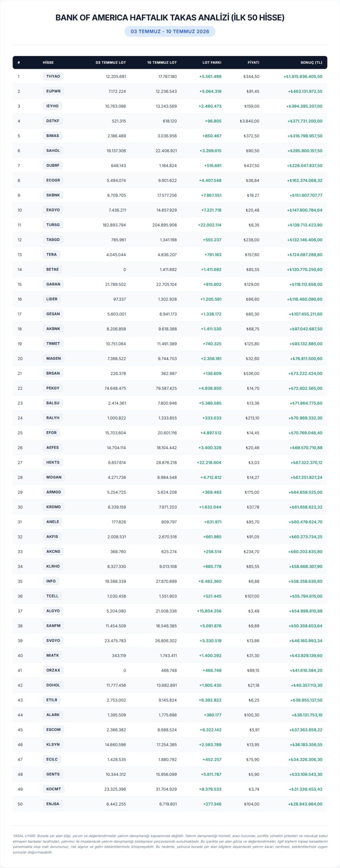340x868 pixels.
Task: Click the date range pill 03 Temmuz - 10 Temmuz 2026
Action: (170, 31)
